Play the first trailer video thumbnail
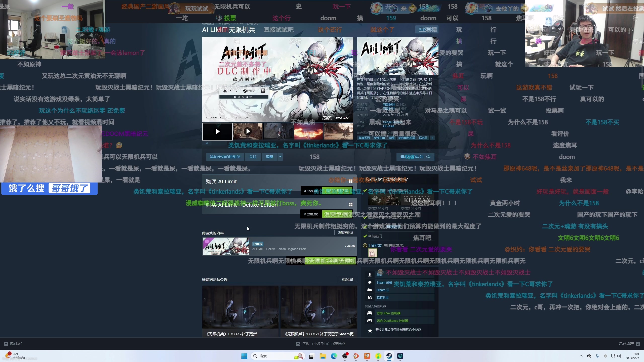 [x=217, y=131]
